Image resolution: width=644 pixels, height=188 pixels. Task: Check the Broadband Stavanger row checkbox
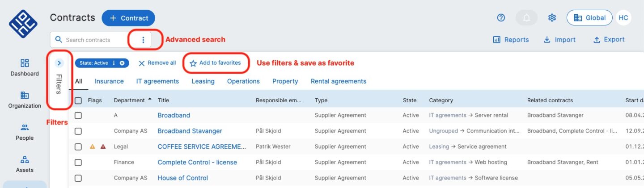click(x=78, y=131)
